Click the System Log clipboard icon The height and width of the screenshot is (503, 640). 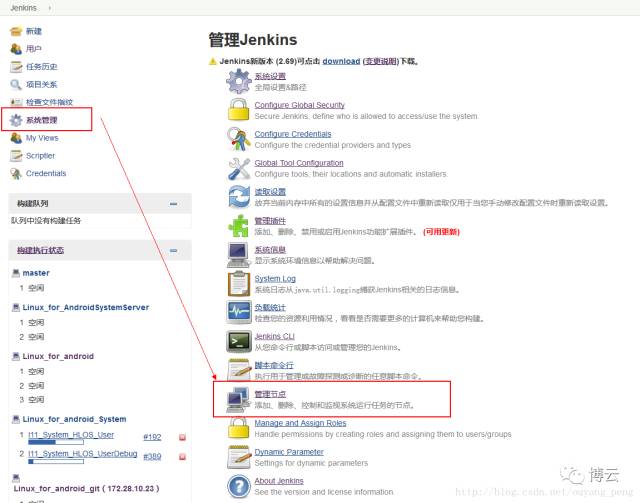pyautogui.click(x=239, y=284)
